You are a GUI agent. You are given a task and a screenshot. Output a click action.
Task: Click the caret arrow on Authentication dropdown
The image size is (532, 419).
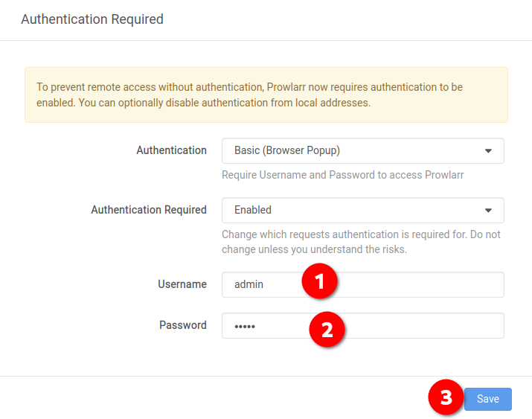[488, 151]
